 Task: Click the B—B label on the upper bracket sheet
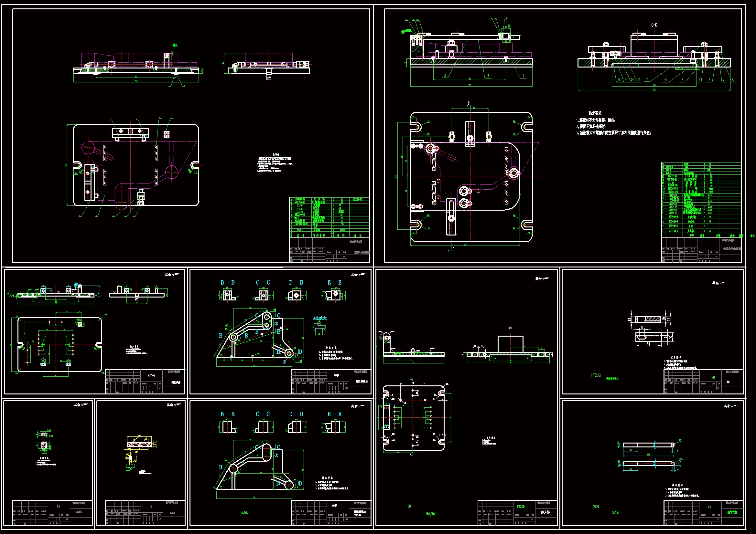click(x=227, y=283)
